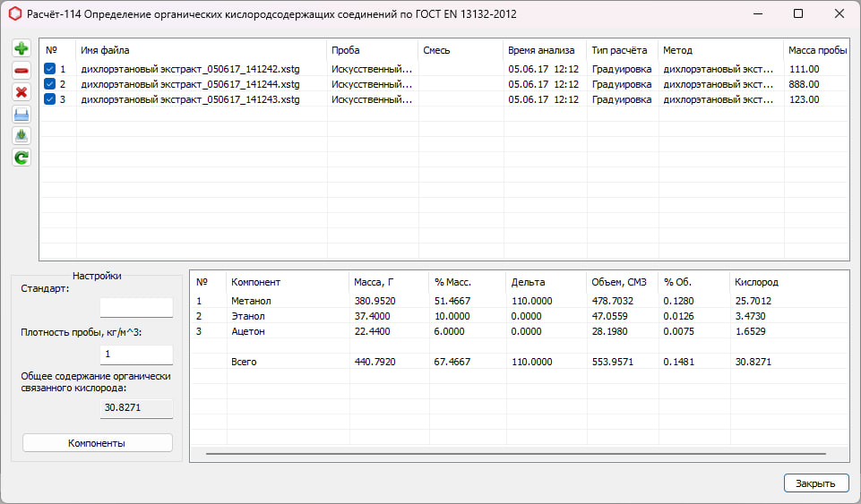Select the Метанол component row
This screenshot has height=504, width=861.
tap(519, 301)
